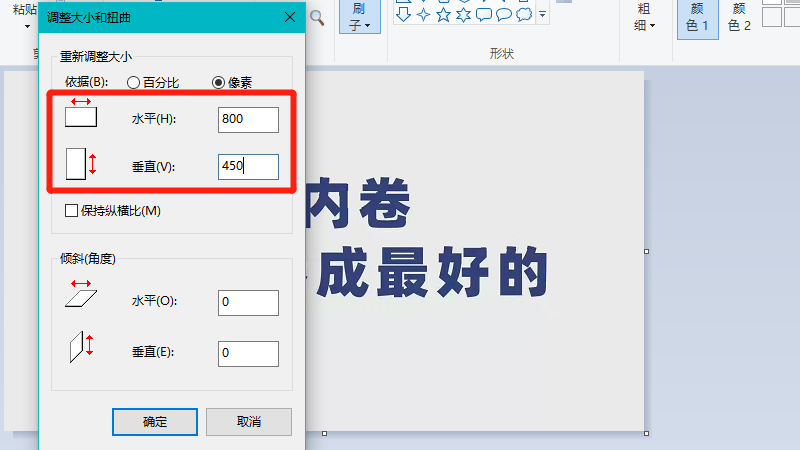Click the 取消 button
Screen dimensions: 800x450
pyautogui.click(x=249, y=421)
